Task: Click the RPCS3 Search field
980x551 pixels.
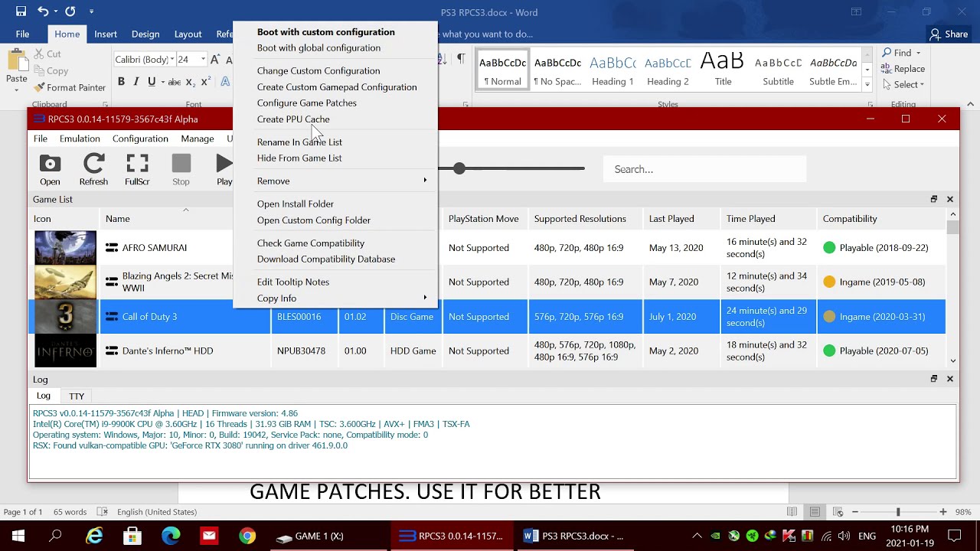Action: click(x=704, y=169)
